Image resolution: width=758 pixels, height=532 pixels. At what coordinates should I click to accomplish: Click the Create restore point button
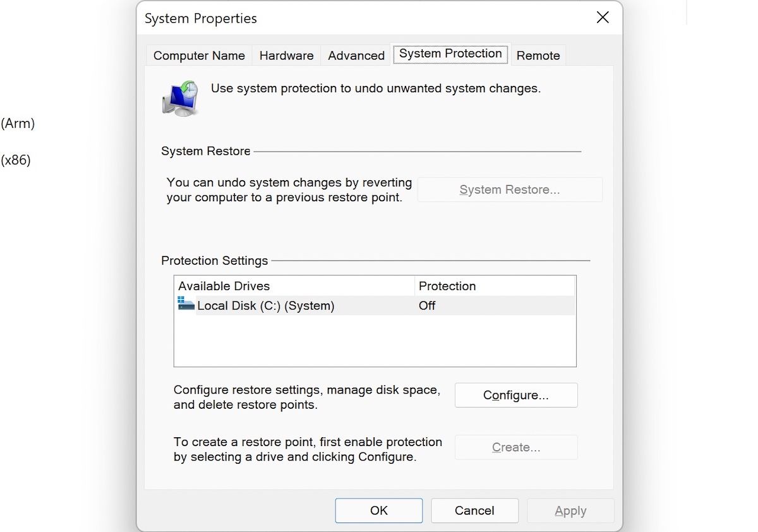(x=515, y=447)
